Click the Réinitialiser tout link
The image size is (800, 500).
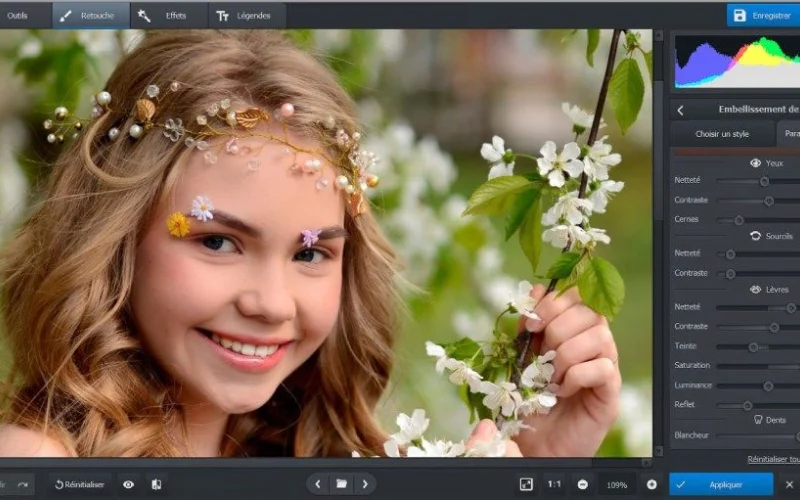773,459
